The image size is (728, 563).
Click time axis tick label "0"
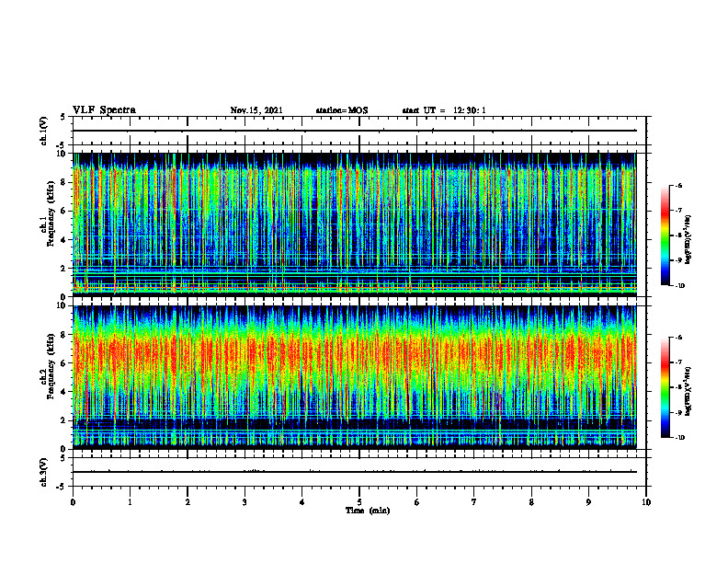pos(73,502)
